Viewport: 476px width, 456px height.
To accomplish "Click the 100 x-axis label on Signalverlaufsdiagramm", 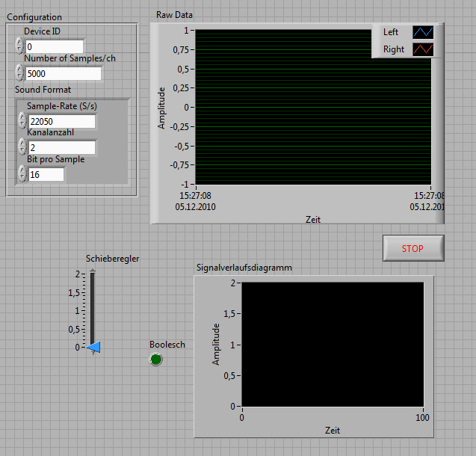I will tap(423, 417).
